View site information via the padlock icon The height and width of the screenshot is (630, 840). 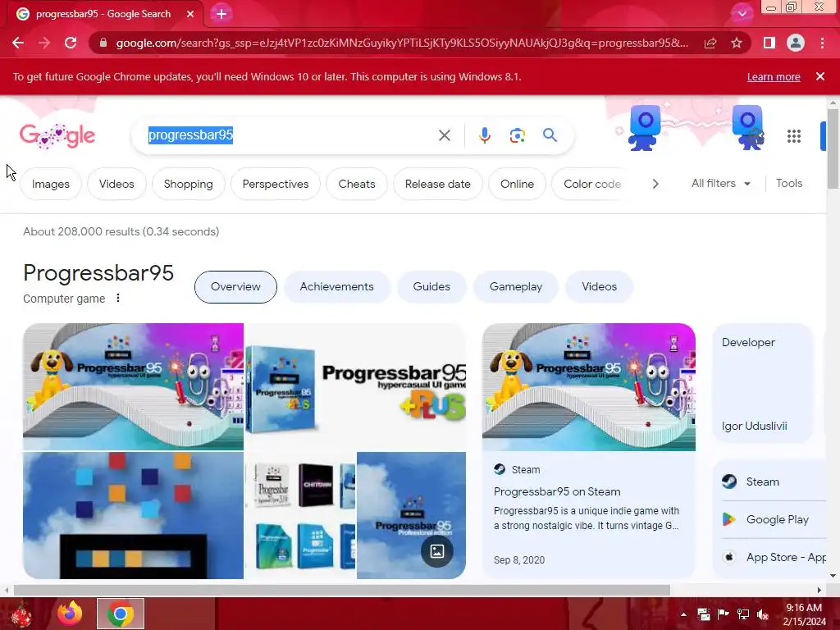(103, 43)
